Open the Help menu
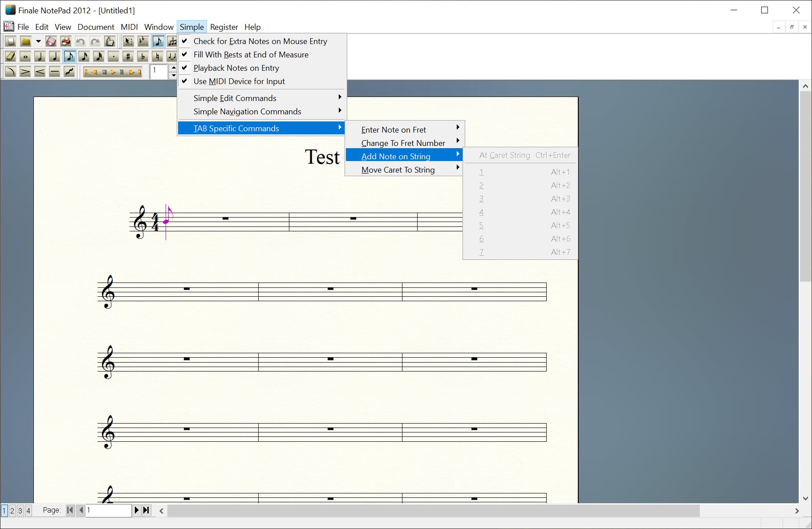This screenshot has height=529, width=812. [252, 27]
